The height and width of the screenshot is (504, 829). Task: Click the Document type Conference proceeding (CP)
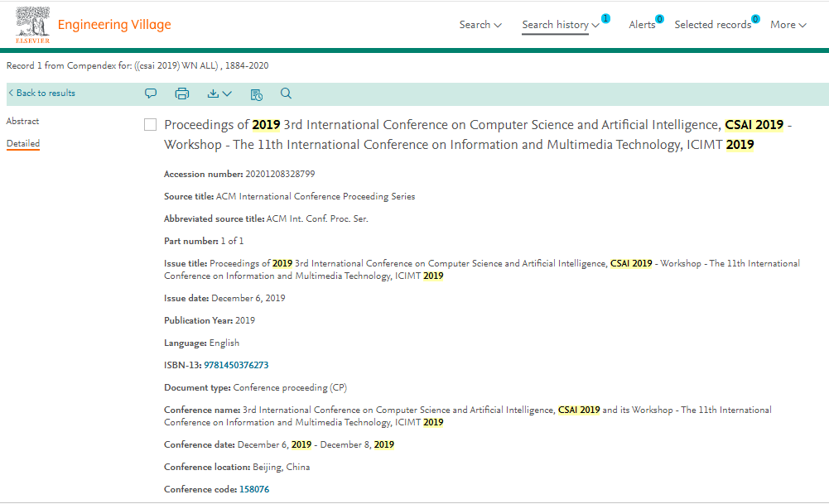(290, 388)
